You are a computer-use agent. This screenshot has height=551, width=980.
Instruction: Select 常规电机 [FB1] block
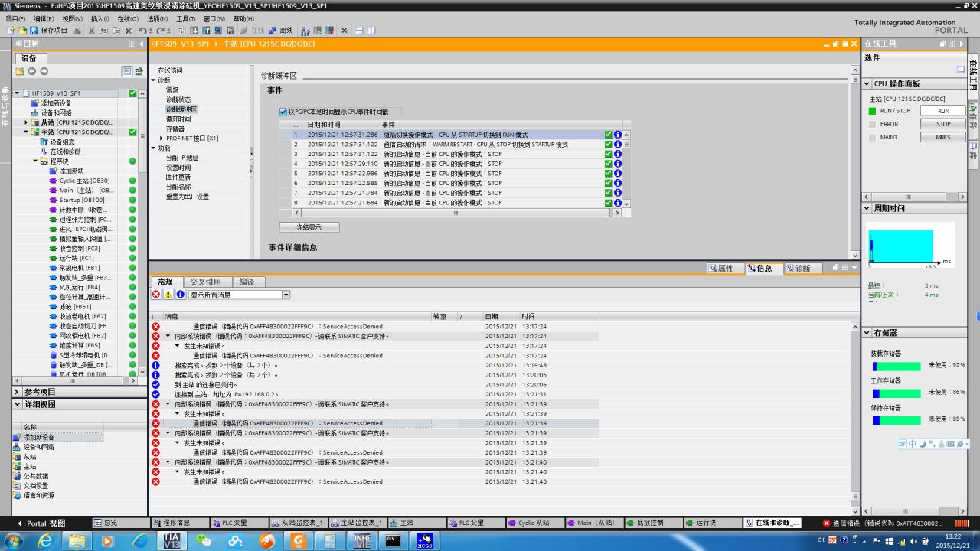80,268
